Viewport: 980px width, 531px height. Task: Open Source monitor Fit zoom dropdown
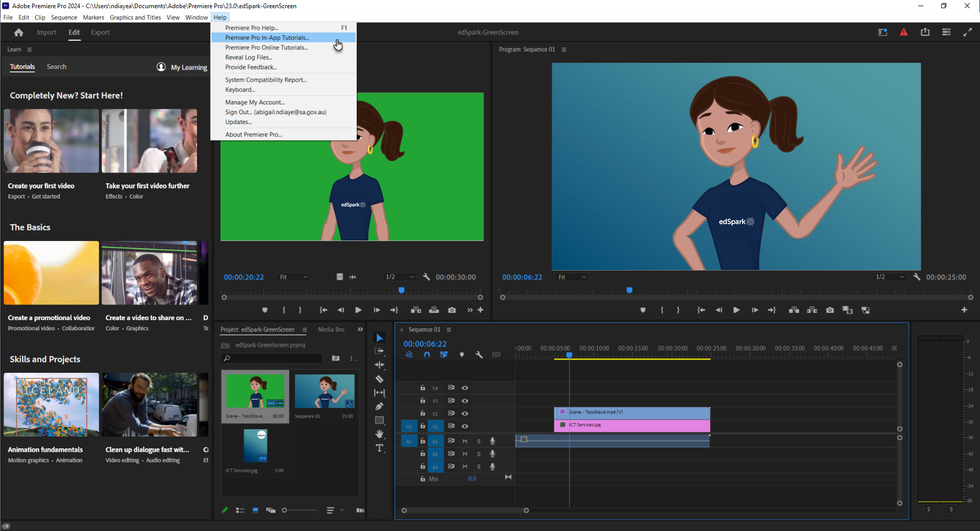point(294,277)
